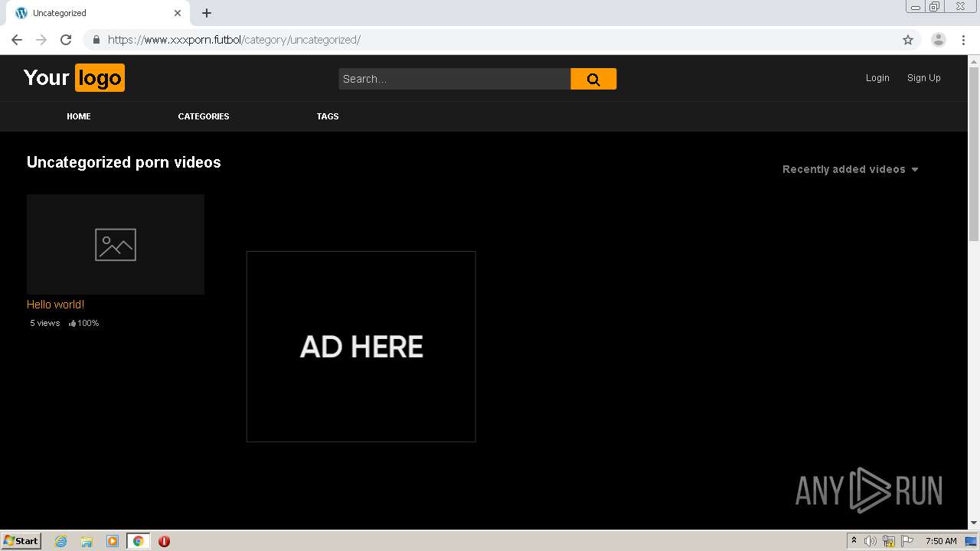Open the Action Center flag icon
The width and height of the screenshot is (980, 551).
pos(907,541)
